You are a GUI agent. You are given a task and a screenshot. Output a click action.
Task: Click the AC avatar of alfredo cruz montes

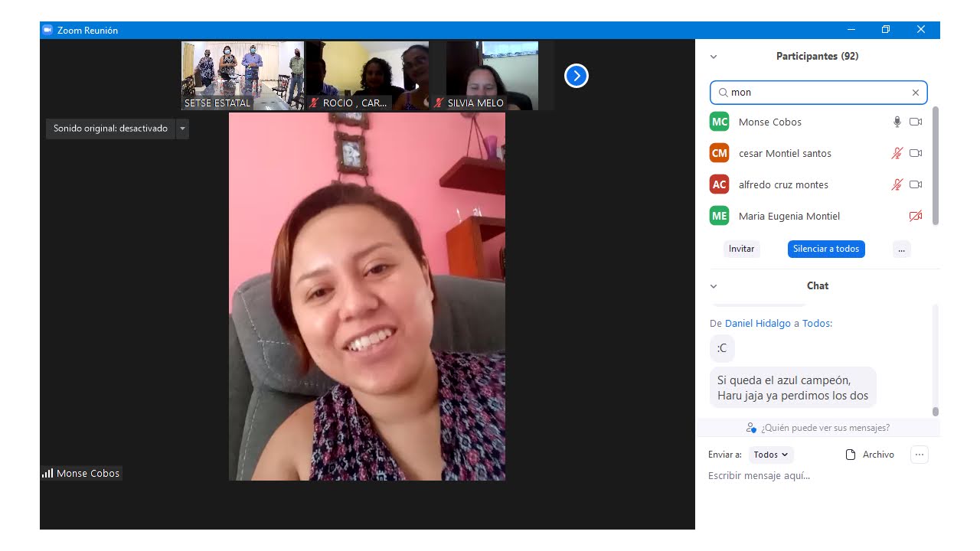coord(719,184)
